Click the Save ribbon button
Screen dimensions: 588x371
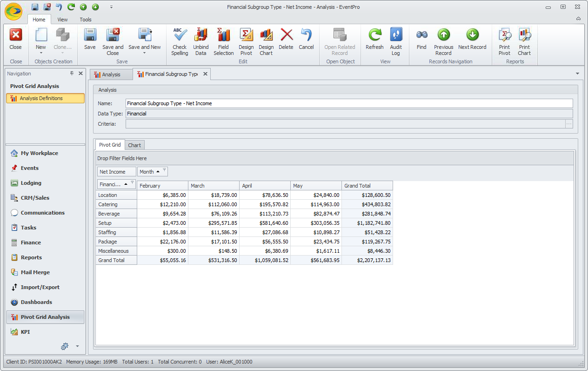(x=90, y=39)
